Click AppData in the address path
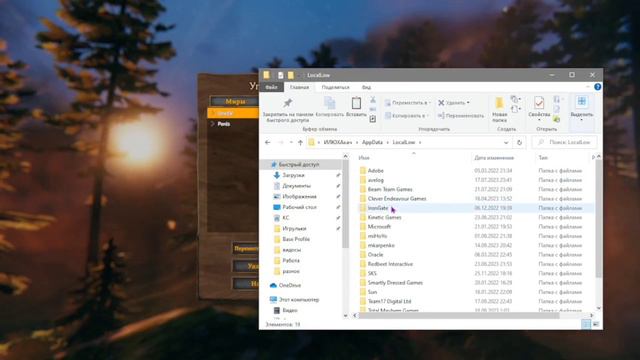640x360 pixels. point(372,142)
